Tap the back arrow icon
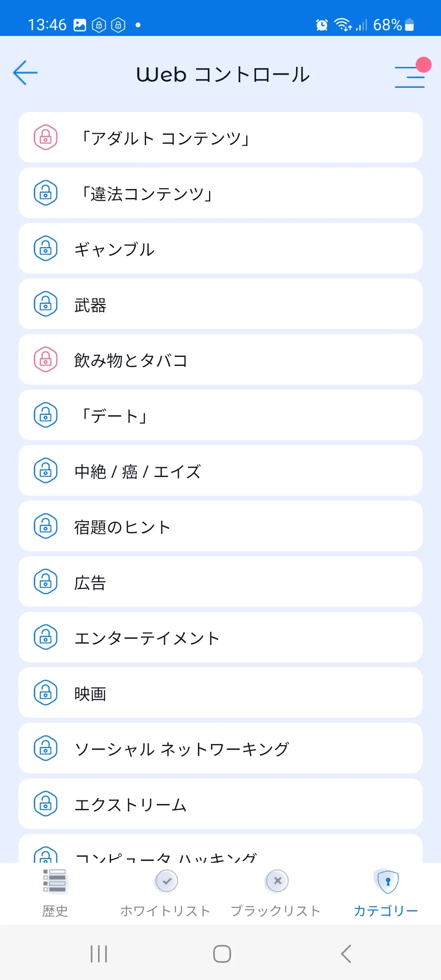 pos(25,73)
